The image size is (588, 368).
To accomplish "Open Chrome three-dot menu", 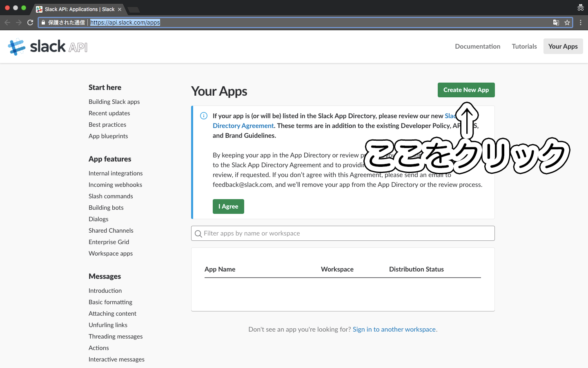I will [x=581, y=22].
